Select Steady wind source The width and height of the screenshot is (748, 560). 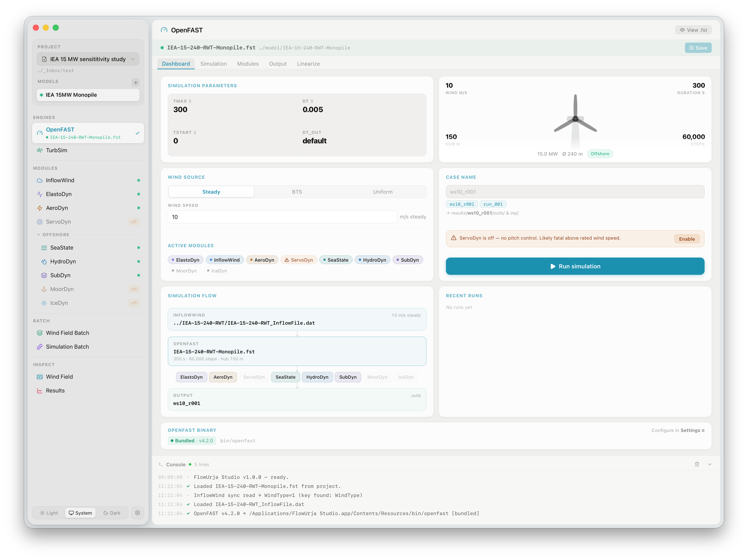pos(211,192)
